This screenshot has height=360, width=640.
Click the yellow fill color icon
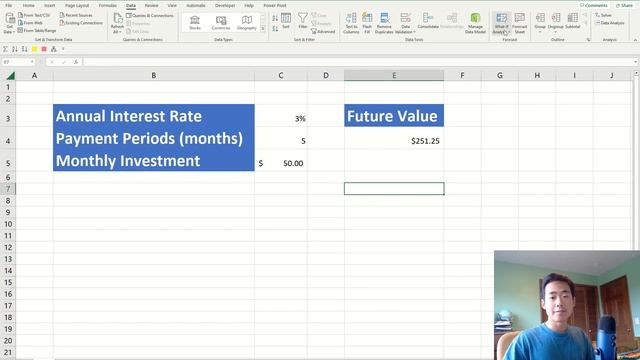(34, 49)
